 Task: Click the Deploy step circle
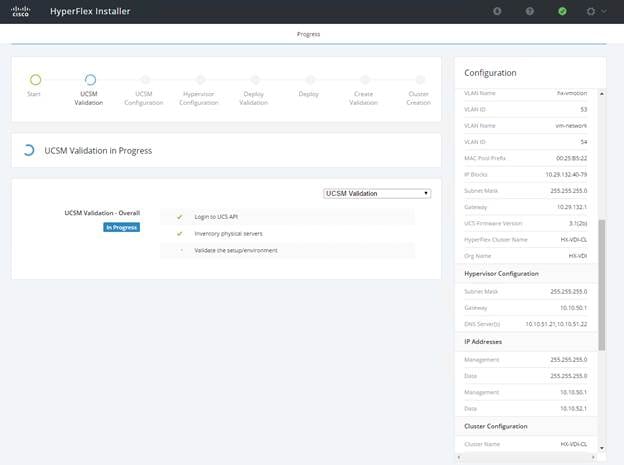coord(310,80)
